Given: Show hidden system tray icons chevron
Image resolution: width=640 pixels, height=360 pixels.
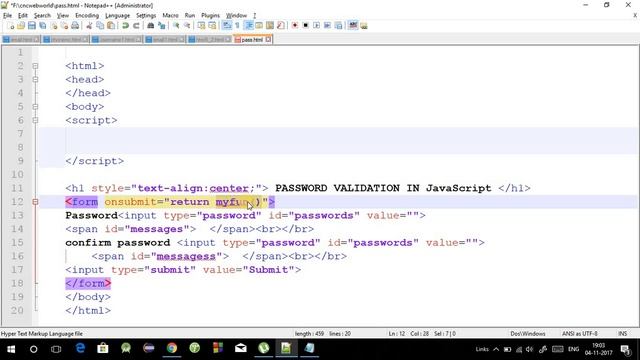Looking at the screenshot, I should tap(496, 349).
